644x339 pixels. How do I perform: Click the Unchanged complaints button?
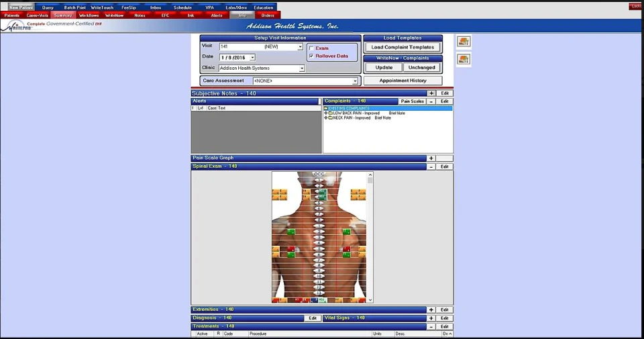pos(421,67)
